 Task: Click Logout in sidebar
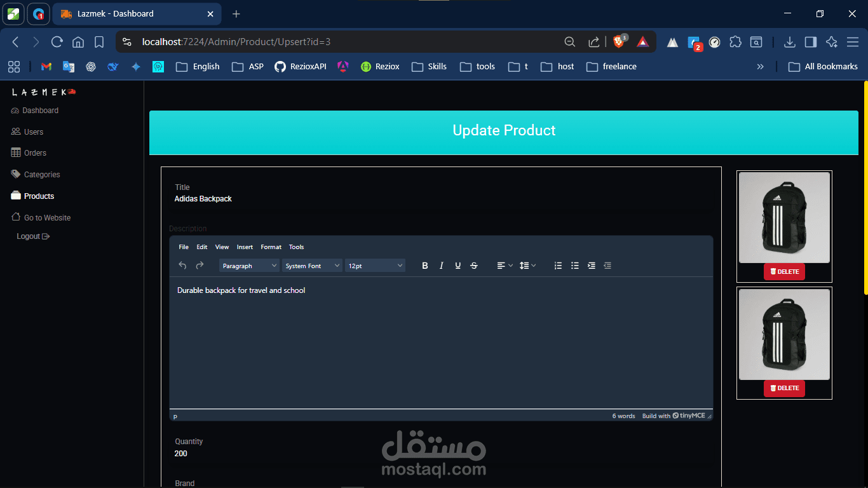[x=33, y=236]
